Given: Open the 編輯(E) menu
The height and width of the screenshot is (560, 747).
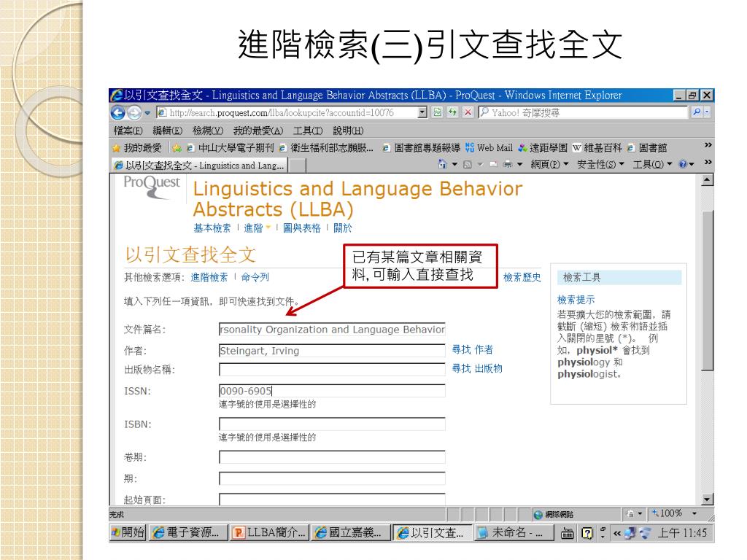Looking at the screenshot, I should [x=167, y=131].
